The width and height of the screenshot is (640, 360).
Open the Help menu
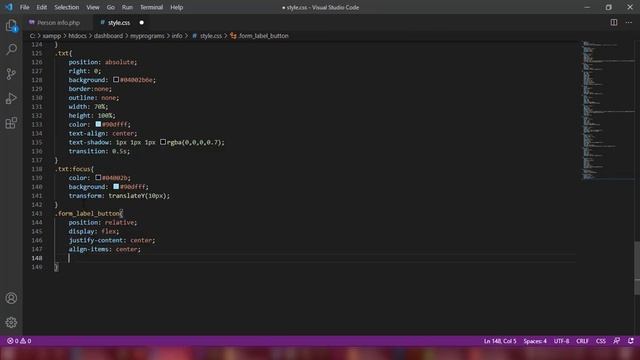[x=176, y=7]
